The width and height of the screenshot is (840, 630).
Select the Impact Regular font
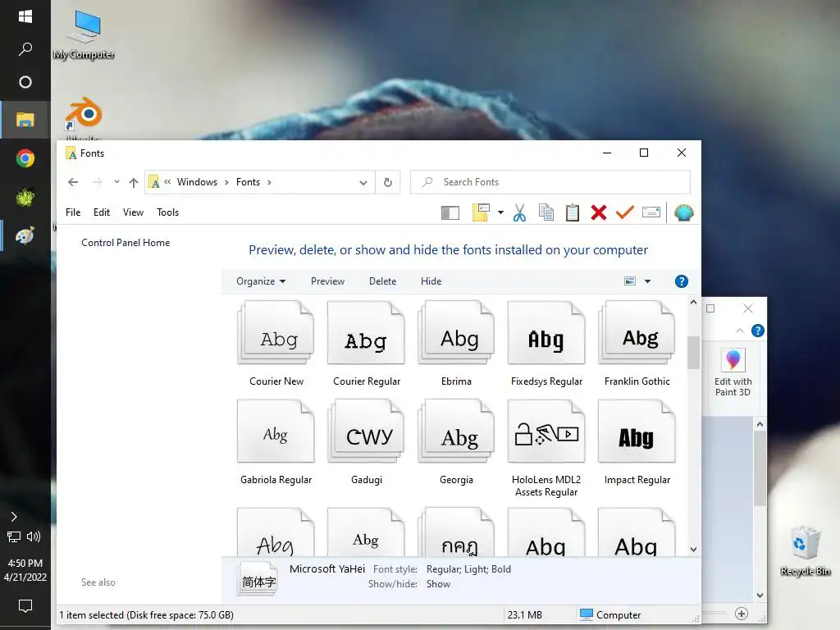click(637, 442)
